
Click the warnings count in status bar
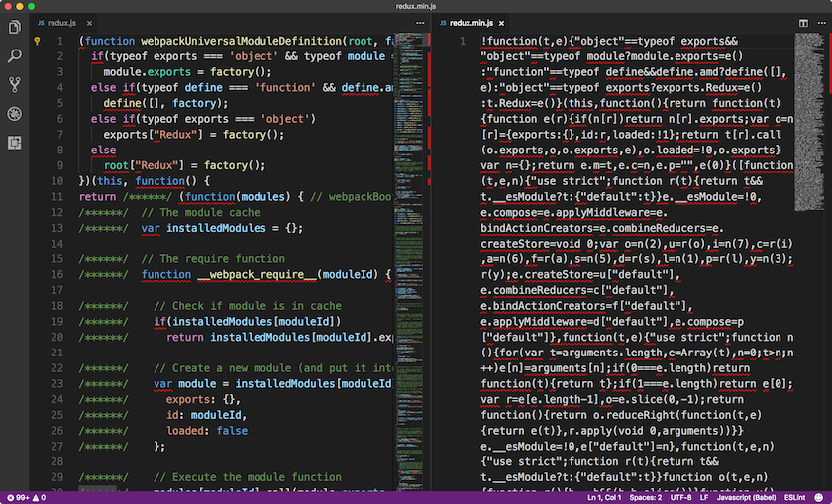tap(40, 498)
